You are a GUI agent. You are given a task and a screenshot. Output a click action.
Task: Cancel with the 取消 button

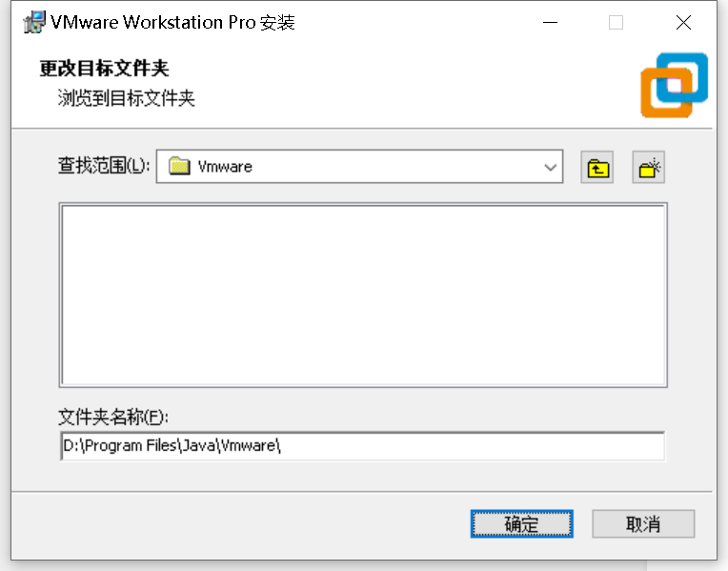(643, 524)
